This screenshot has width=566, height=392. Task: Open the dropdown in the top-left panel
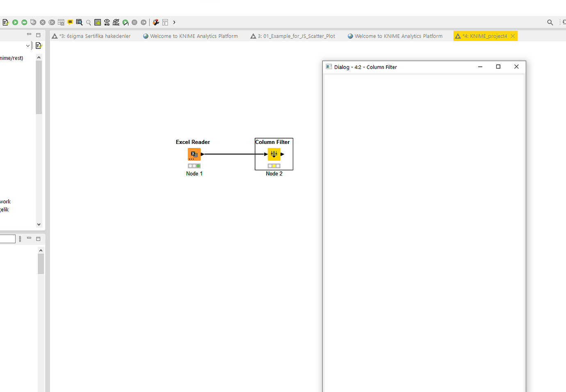[27, 45]
